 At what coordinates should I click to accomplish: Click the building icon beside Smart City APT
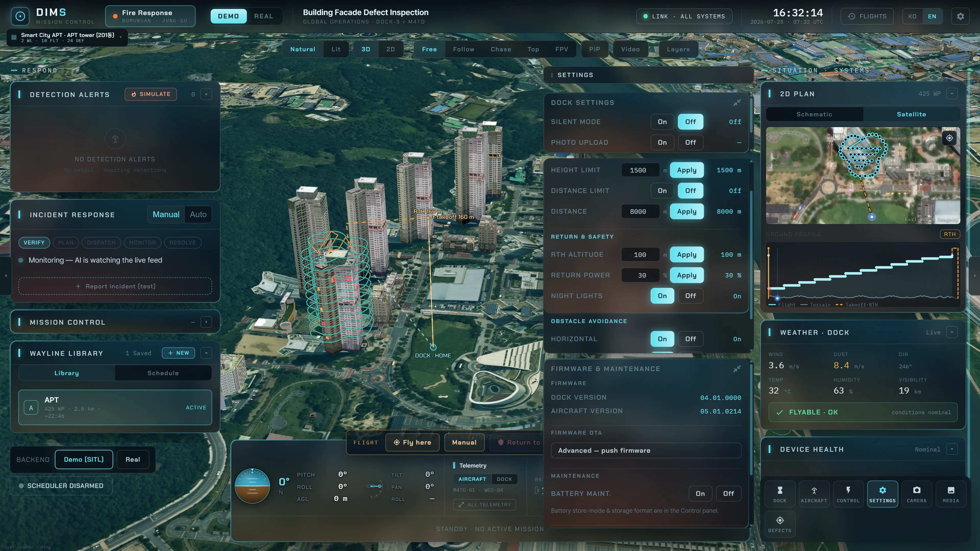coord(14,37)
